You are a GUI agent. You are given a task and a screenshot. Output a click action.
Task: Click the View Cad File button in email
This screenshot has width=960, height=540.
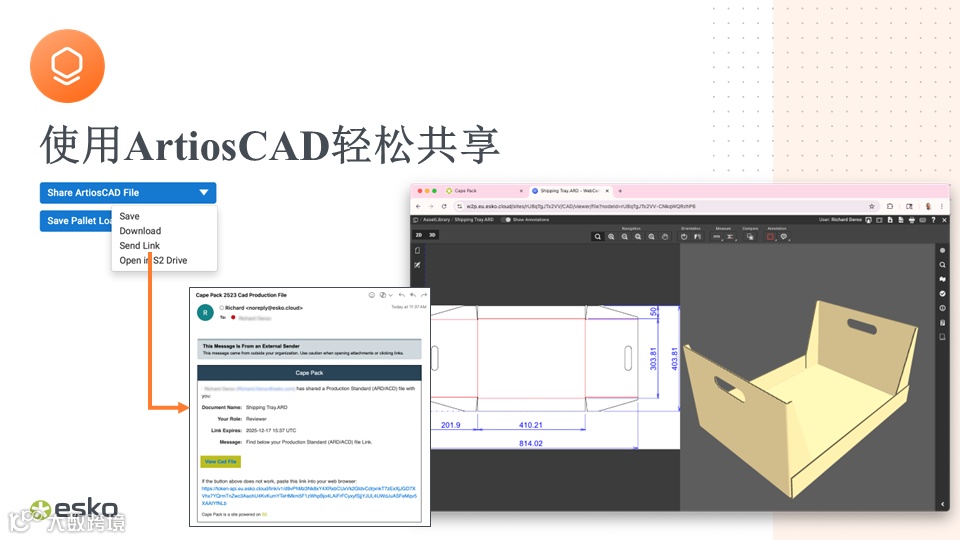tap(220, 462)
